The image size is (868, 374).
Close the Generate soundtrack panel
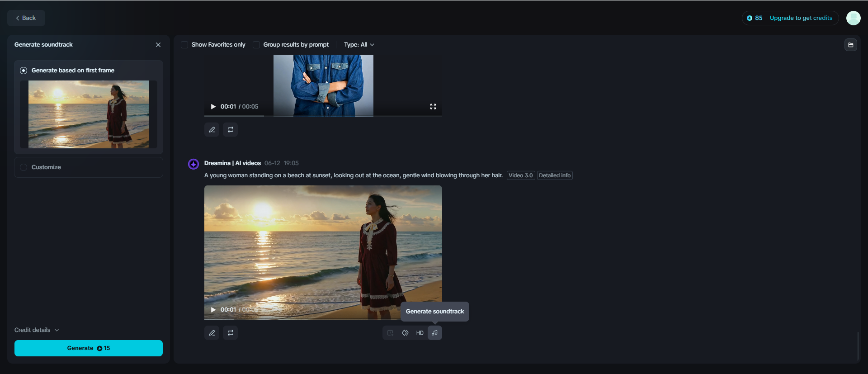click(x=158, y=45)
